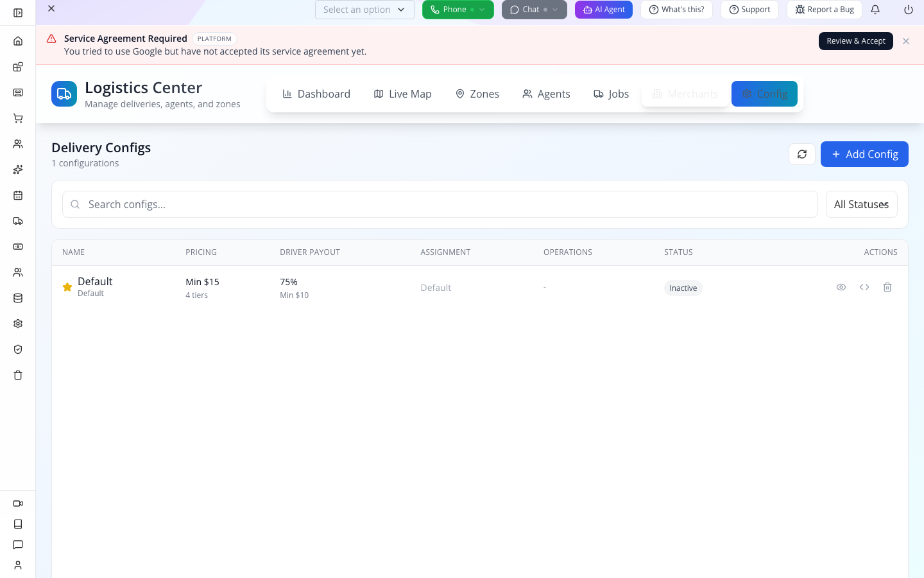Click the What's this? button
Screen dimensions: 924x578
[x=676, y=10]
